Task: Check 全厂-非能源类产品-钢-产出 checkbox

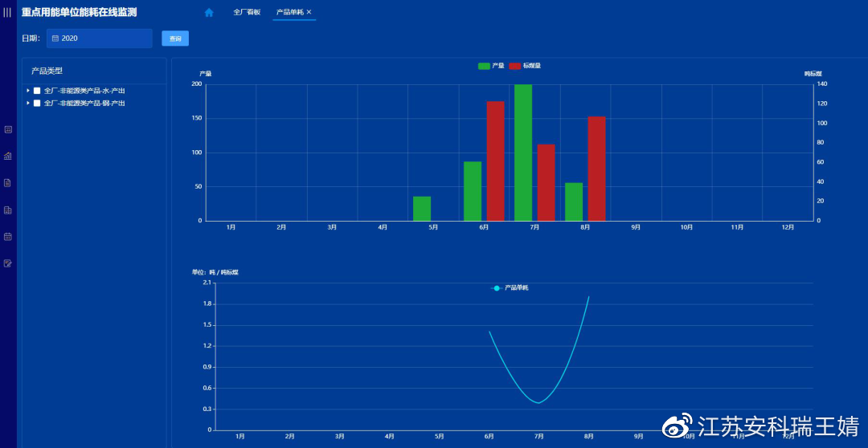Action: (37, 104)
